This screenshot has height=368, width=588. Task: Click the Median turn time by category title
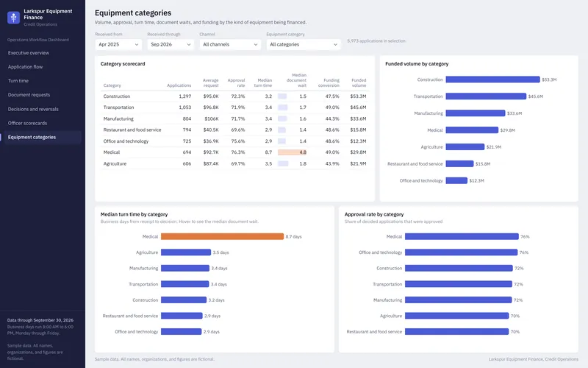[x=134, y=214]
